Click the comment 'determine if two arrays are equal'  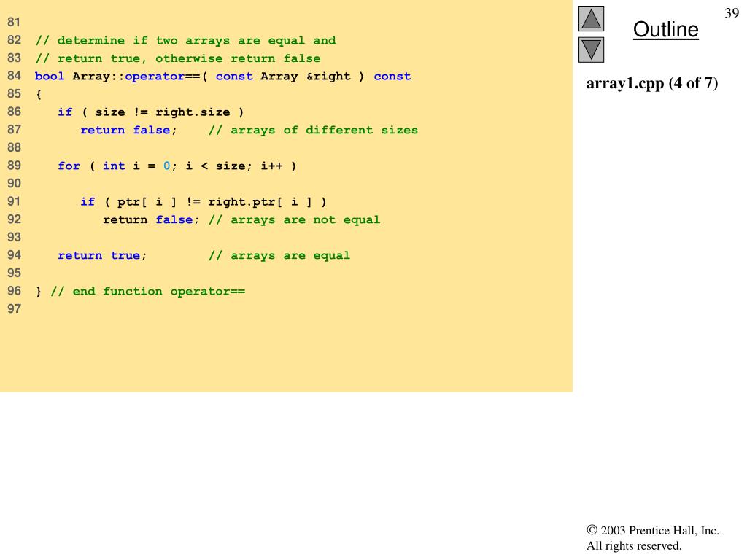click(x=185, y=41)
